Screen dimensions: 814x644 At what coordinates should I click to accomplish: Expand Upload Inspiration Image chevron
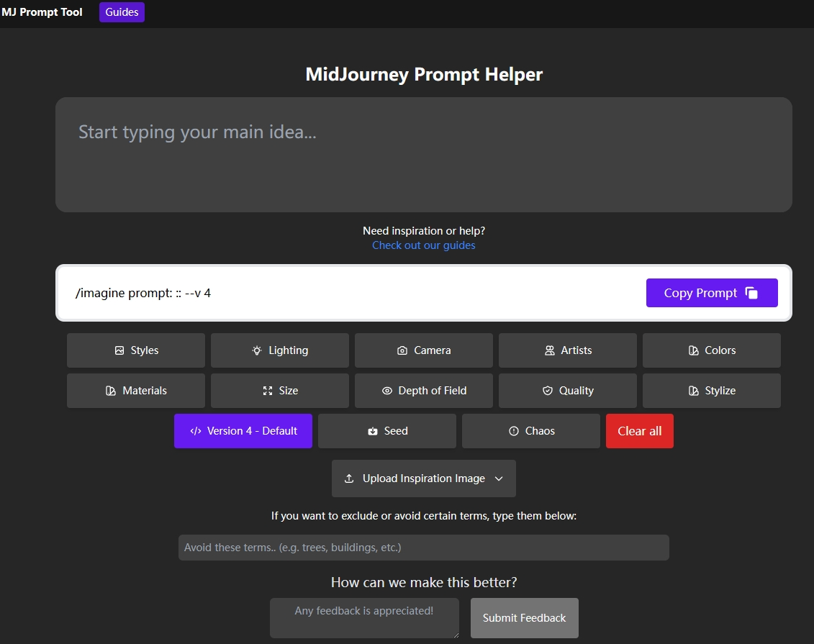point(499,479)
